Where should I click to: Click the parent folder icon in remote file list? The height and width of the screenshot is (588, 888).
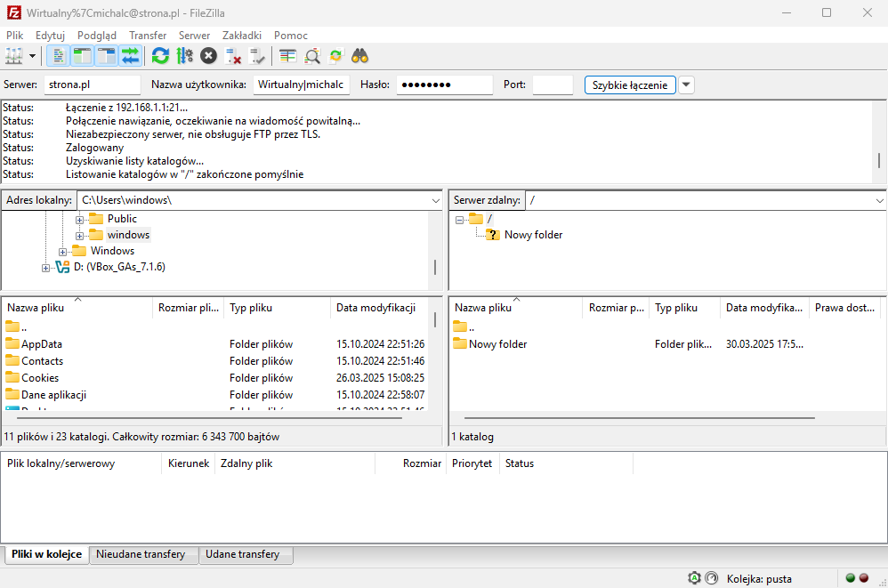click(460, 326)
